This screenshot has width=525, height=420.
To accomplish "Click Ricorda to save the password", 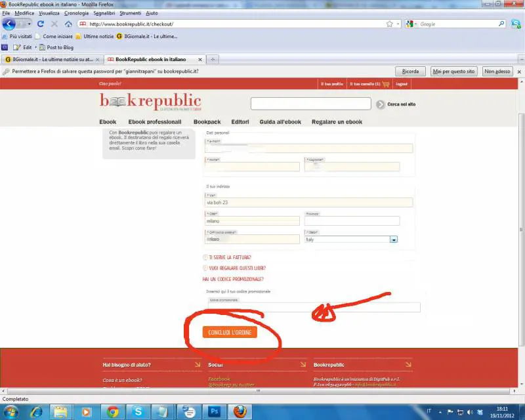I will [x=411, y=72].
